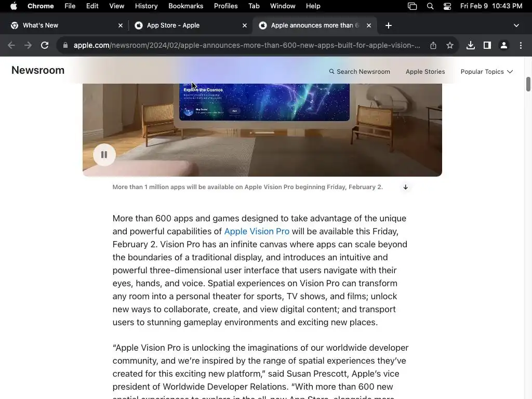
Task: Open the View menu
Action: pyautogui.click(x=117, y=6)
